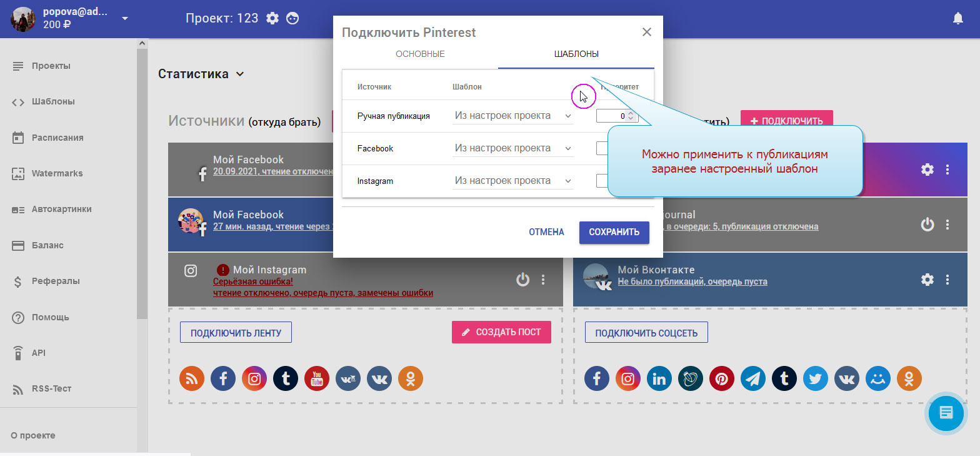Expand template dropdown for Ручная публикация

[512, 116]
